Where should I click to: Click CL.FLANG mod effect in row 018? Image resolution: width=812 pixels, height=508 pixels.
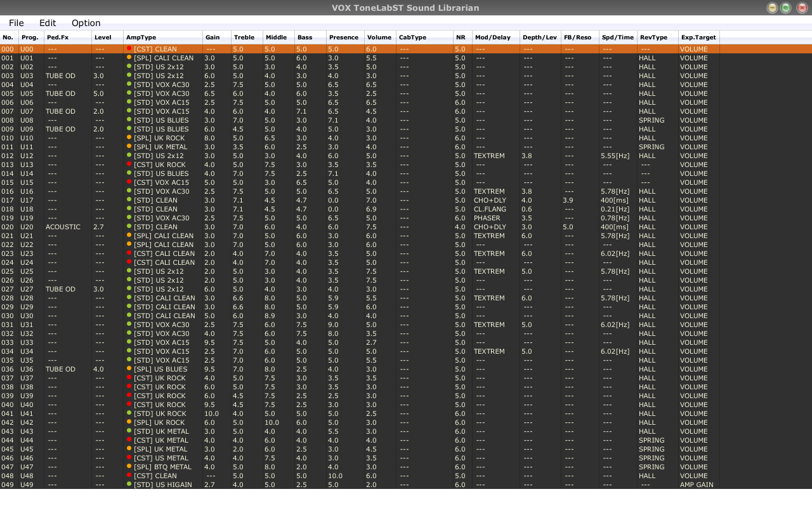tap(490, 209)
